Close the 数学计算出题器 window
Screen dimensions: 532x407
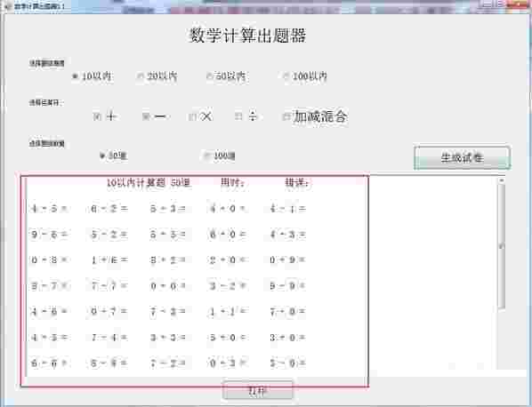tap(519, 4)
